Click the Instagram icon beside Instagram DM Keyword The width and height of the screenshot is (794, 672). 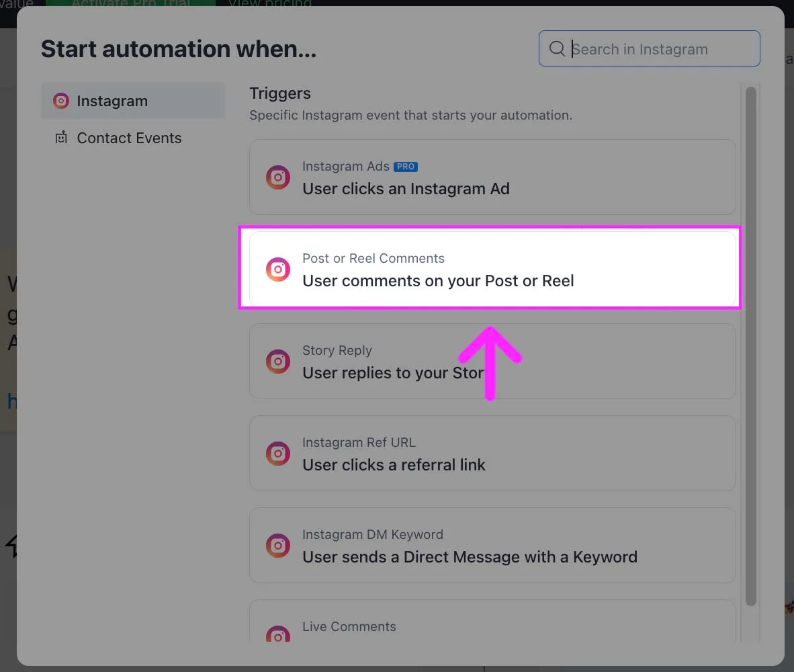(278, 546)
